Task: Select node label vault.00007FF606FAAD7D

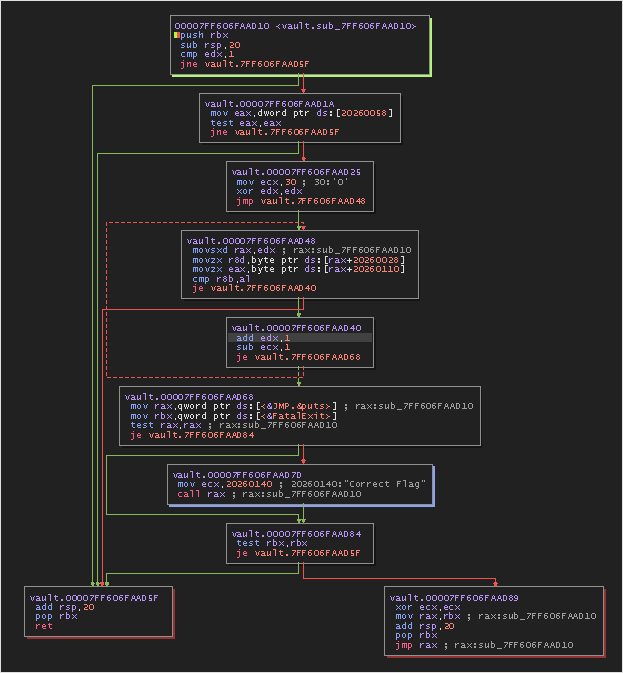Action: [237, 475]
